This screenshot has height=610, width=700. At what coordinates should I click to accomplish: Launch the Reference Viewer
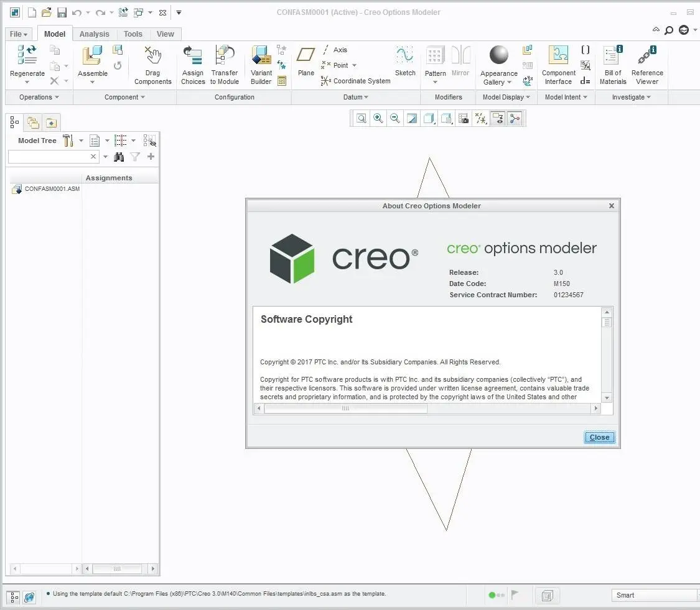pos(647,65)
